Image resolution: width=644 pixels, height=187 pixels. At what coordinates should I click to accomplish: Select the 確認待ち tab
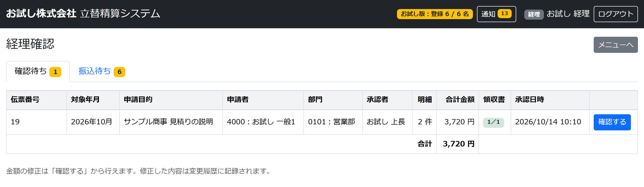[x=38, y=71]
